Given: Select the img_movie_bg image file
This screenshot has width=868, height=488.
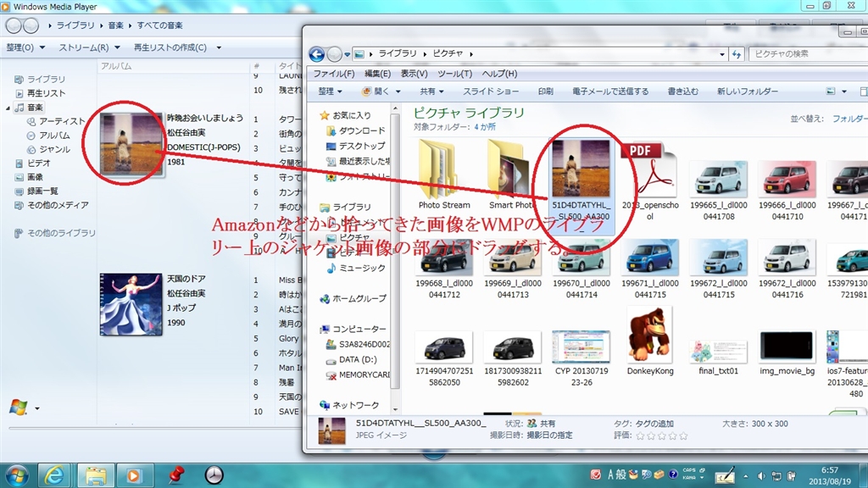Looking at the screenshot, I should 787,353.
